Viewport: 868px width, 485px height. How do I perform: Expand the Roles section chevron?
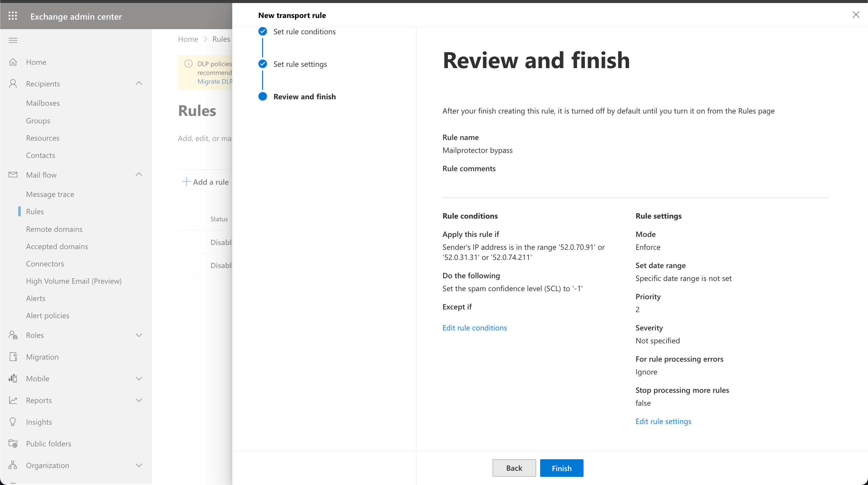pos(139,335)
